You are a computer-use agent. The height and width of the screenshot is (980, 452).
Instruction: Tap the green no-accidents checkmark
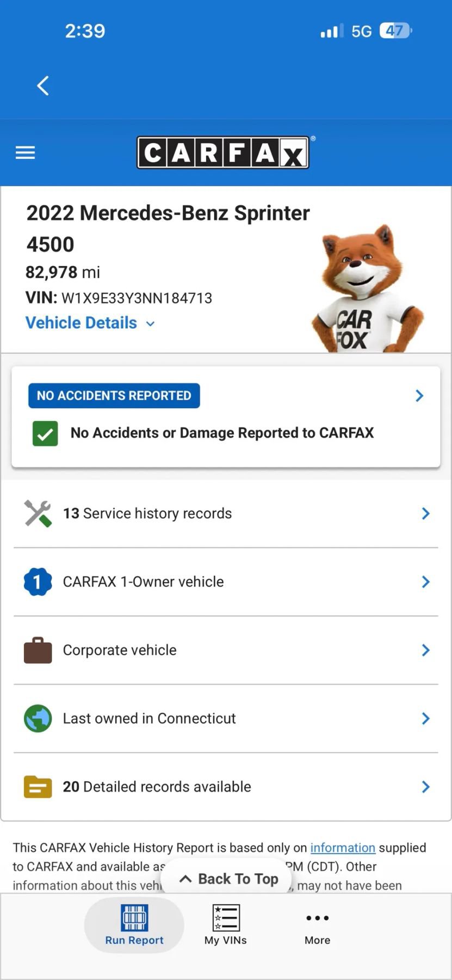[x=45, y=433]
